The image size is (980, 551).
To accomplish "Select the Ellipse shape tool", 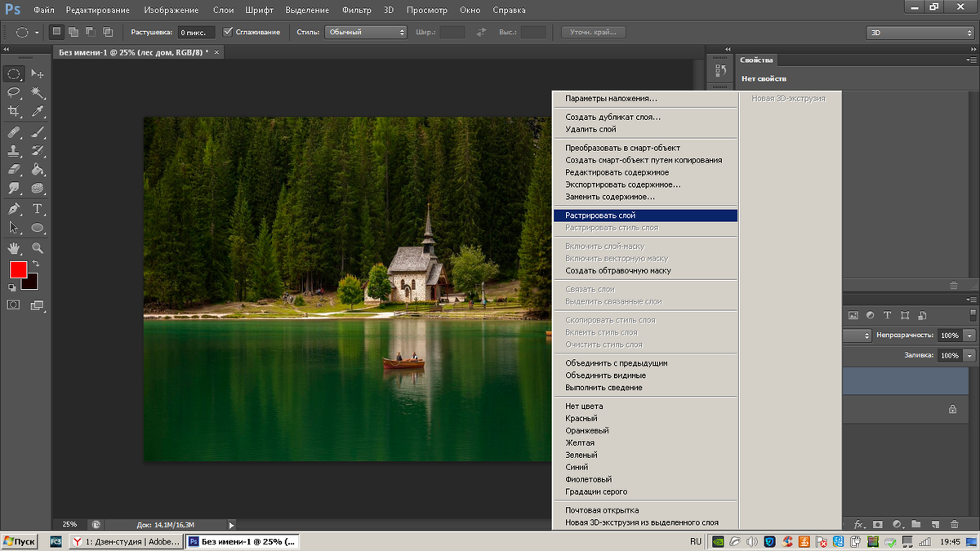I will click(x=38, y=228).
